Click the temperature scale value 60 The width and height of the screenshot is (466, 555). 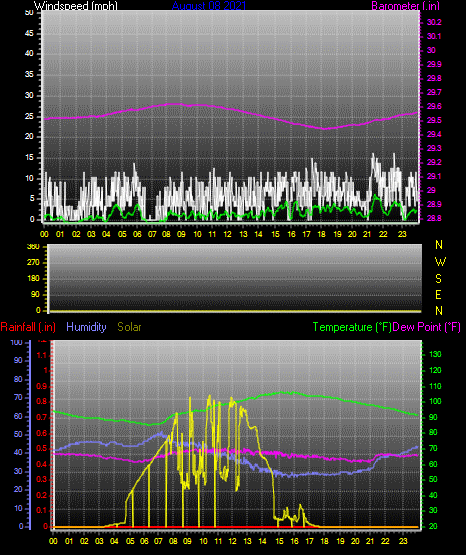tap(433, 464)
